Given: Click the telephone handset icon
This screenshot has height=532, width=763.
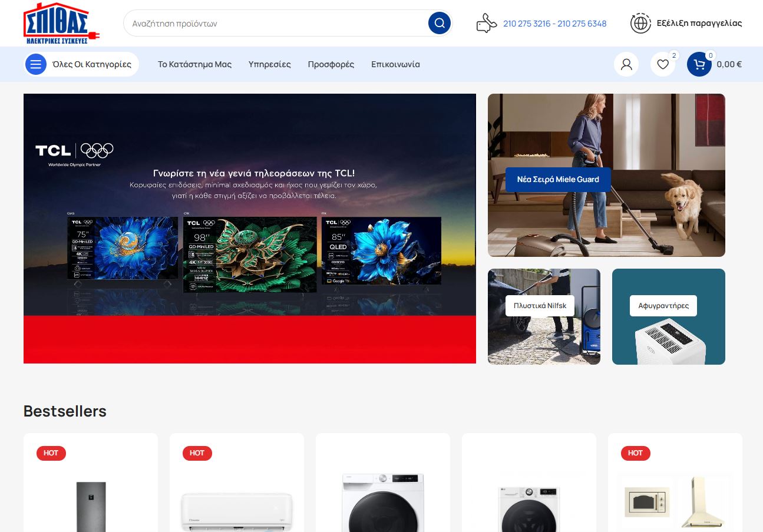Looking at the screenshot, I should point(486,24).
